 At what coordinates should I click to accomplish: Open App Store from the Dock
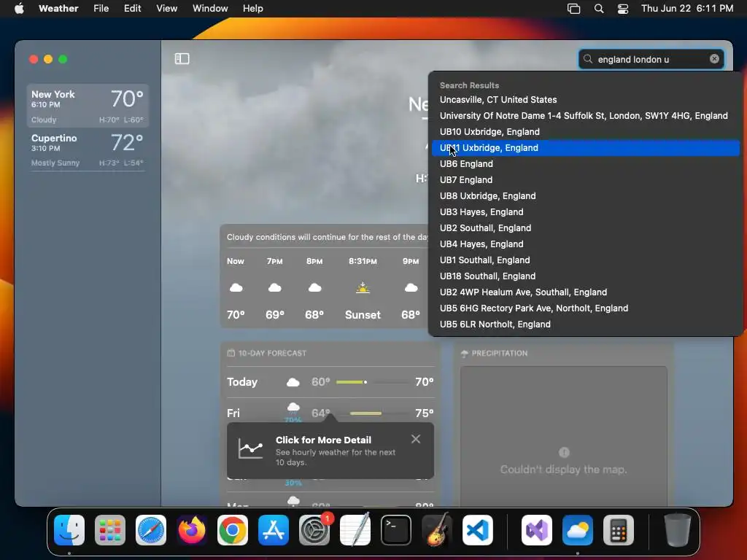click(x=274, y=530)
